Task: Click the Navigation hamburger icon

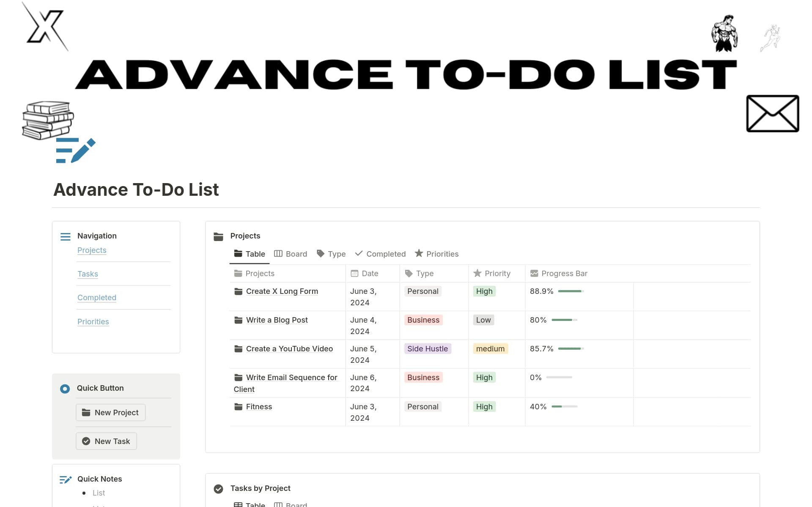Action: pos(66,237)
